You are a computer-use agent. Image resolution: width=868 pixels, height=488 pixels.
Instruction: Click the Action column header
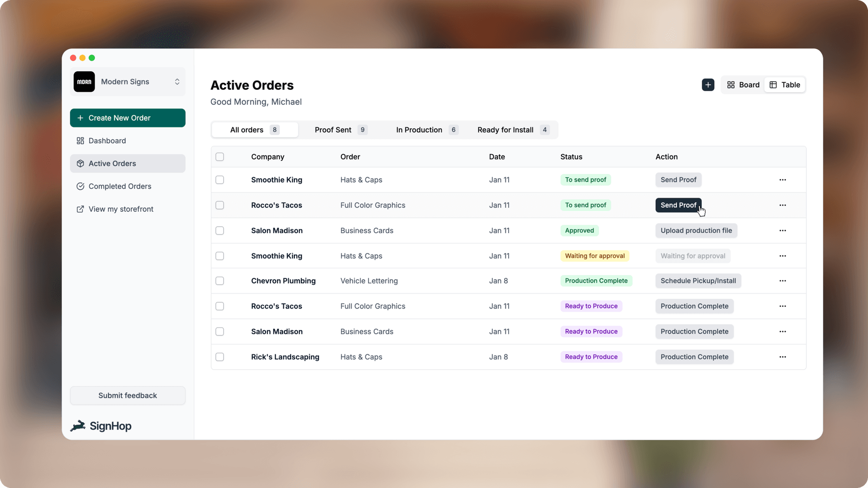tap(666, 157)
